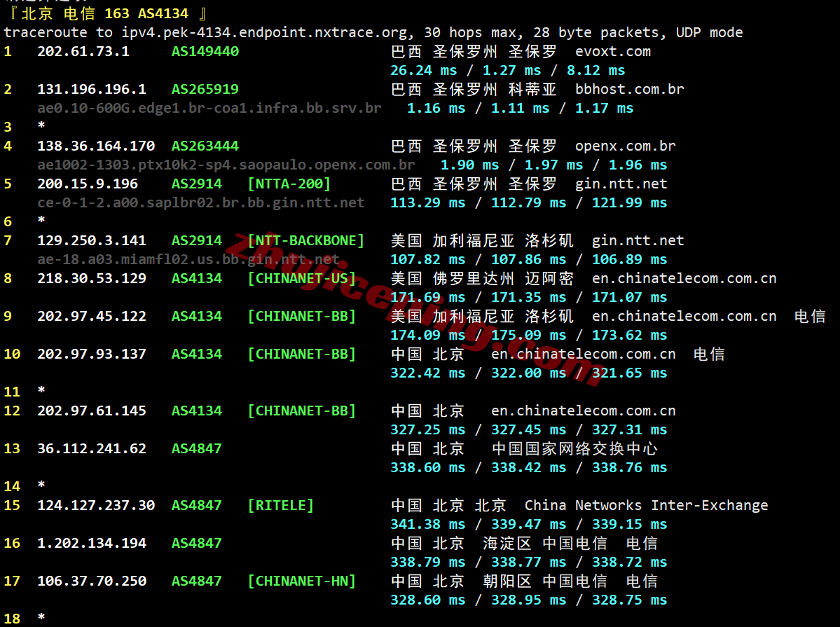The image size is (840, 627).
Task: Click the 174.09 ms latency value
Action: click(x=428, y=335)
